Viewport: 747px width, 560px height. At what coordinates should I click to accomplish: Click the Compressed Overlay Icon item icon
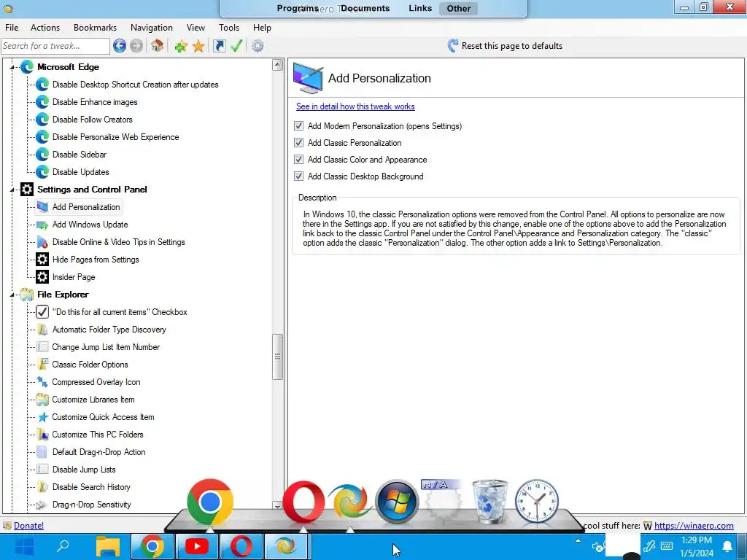click(x=42, y=382)
